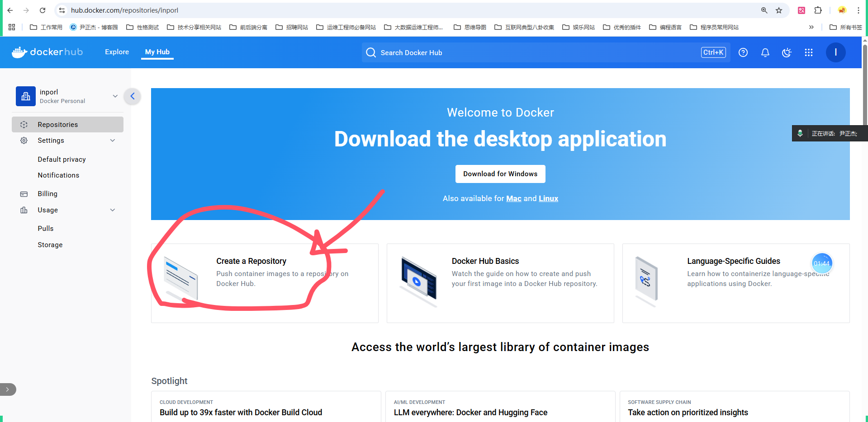The image size is (868, 422).
Task: Open the notifications bell icon
Action: tap(765, 52)
